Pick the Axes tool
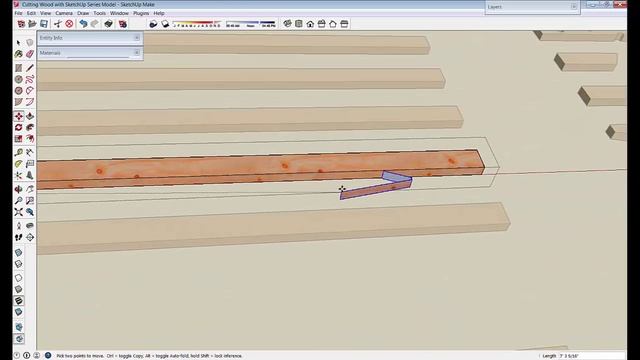Screen dimensions: 640x360 (x=18, y=176)
